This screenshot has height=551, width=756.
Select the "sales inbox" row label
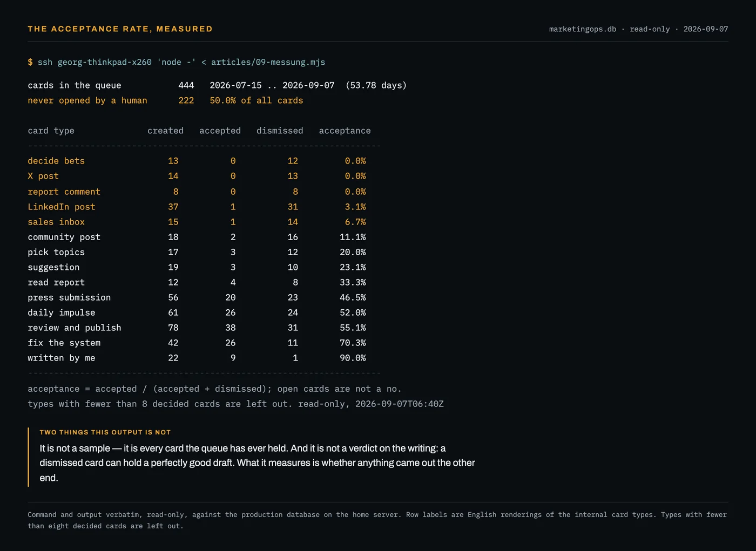coord(56,222)
